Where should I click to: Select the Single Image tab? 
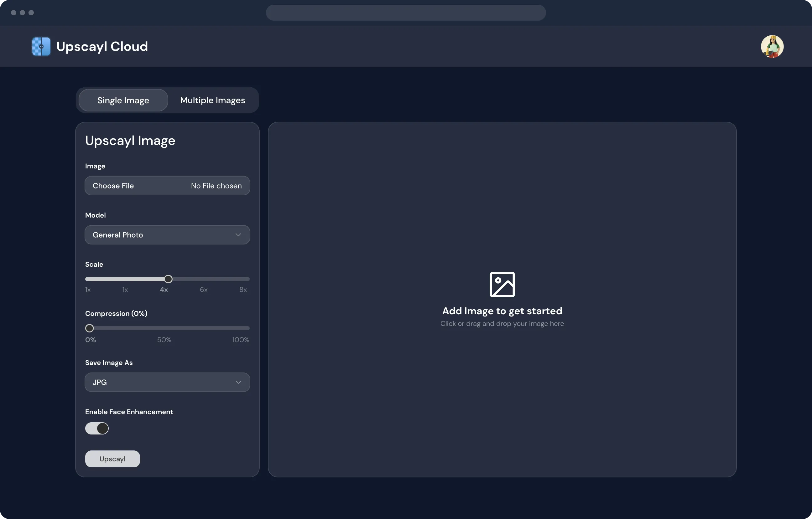point(123,100)
